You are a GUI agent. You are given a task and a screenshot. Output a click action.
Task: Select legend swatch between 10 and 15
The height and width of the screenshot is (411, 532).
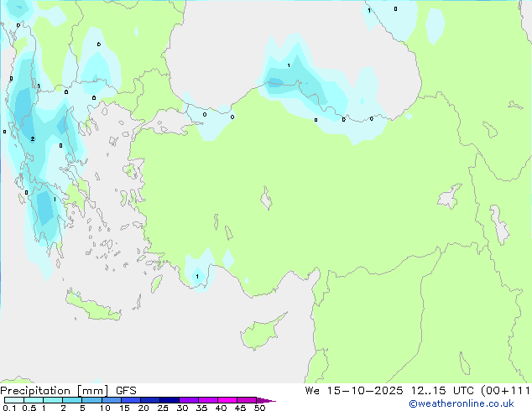point(111,400)
